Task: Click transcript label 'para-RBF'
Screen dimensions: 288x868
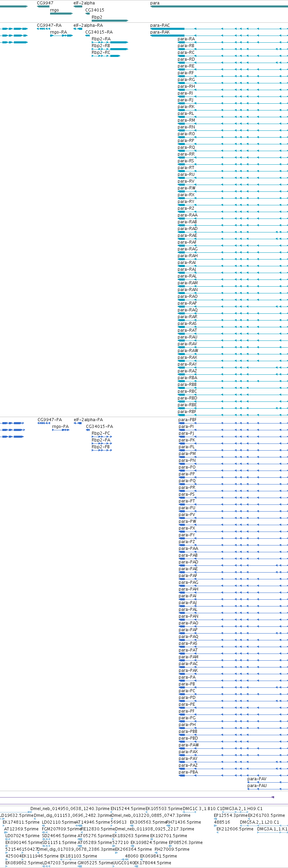Action: 187,412
